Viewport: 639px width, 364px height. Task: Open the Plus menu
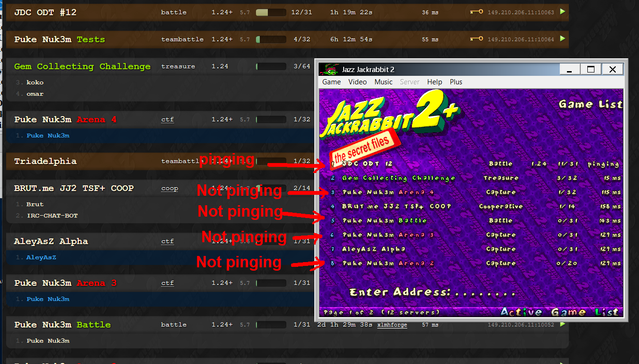(x=456, y=82)
